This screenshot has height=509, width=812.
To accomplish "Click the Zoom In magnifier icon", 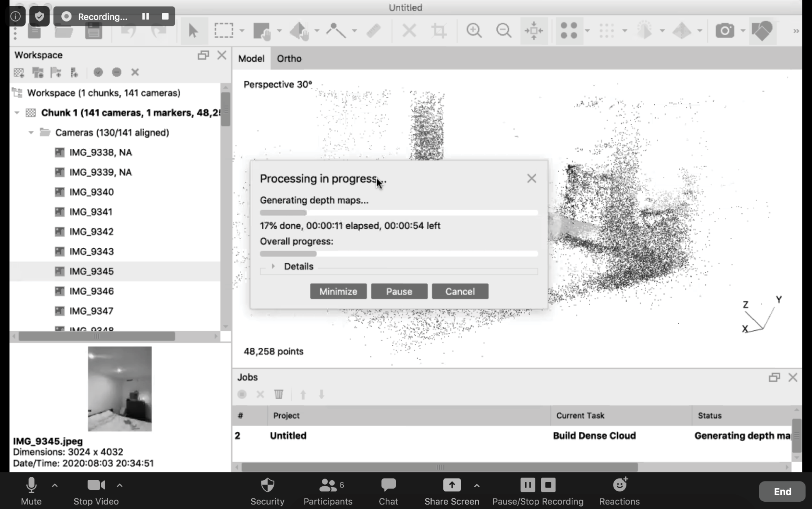I will click(474, 30).
